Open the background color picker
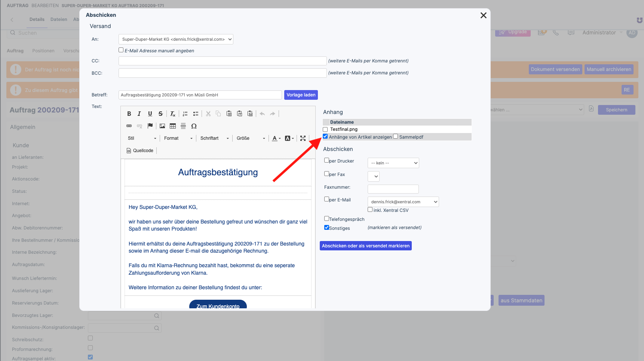The image size is (644, 361). [x=289, y=138]
